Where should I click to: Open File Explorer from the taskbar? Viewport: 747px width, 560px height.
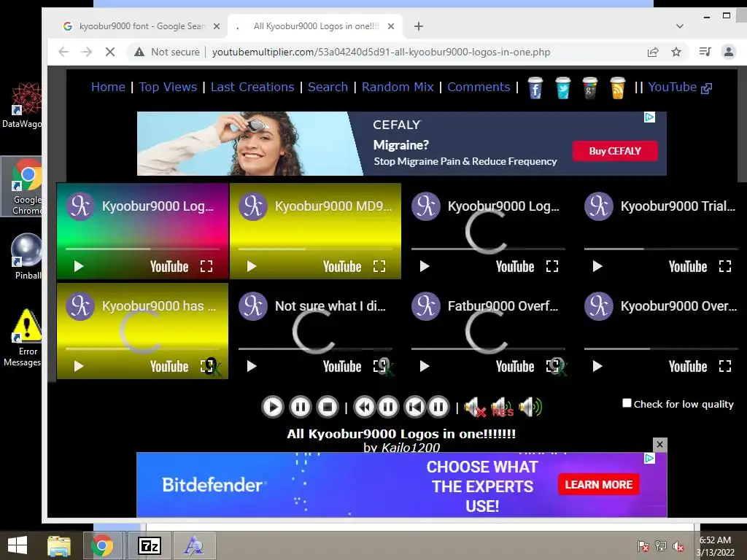click(59, 545)
